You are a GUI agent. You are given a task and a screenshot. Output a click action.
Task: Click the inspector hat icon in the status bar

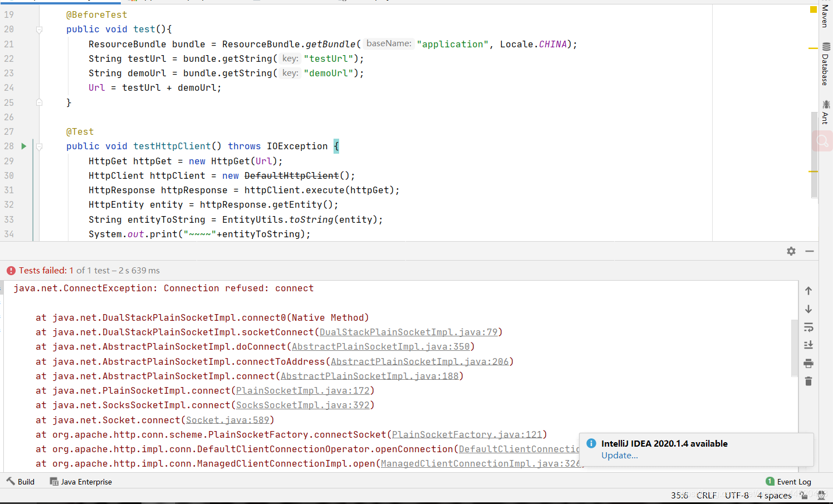tap(821, 495)
